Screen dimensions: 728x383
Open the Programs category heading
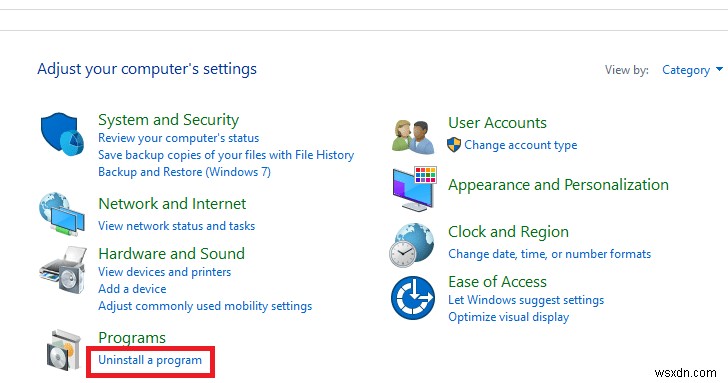click(132, 338)
